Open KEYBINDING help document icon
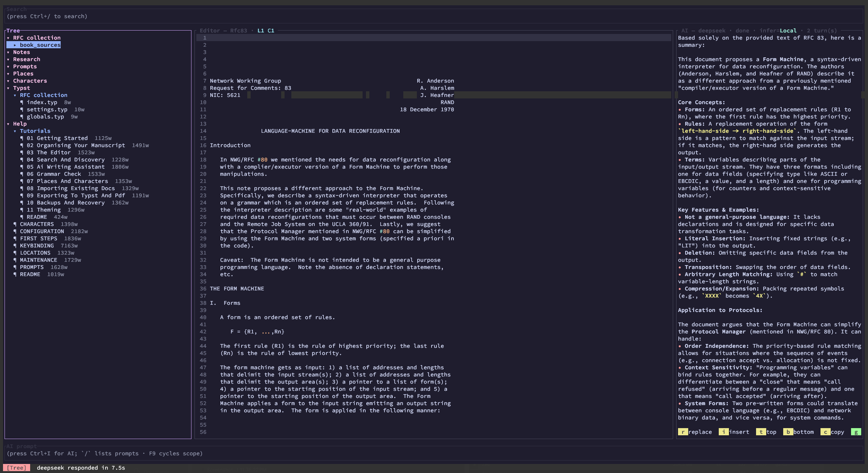This screenshot has height=473, width=868. [x=15, y=246]
